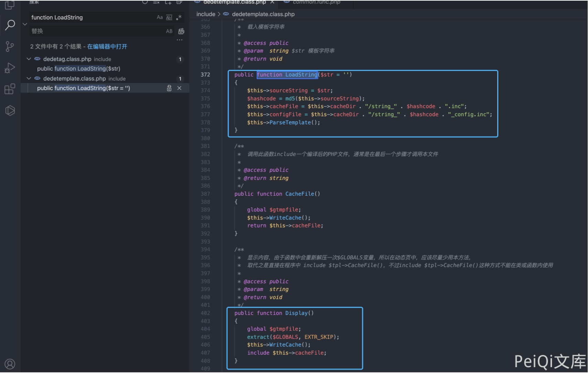The height and width of the screenshot is (373, 588).
Task: Click inside the 替换 replace input field
Action: point(96,31)
